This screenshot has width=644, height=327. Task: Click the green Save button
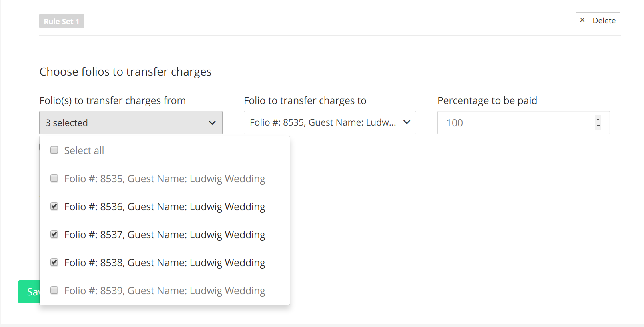click(x=29, y=292)
